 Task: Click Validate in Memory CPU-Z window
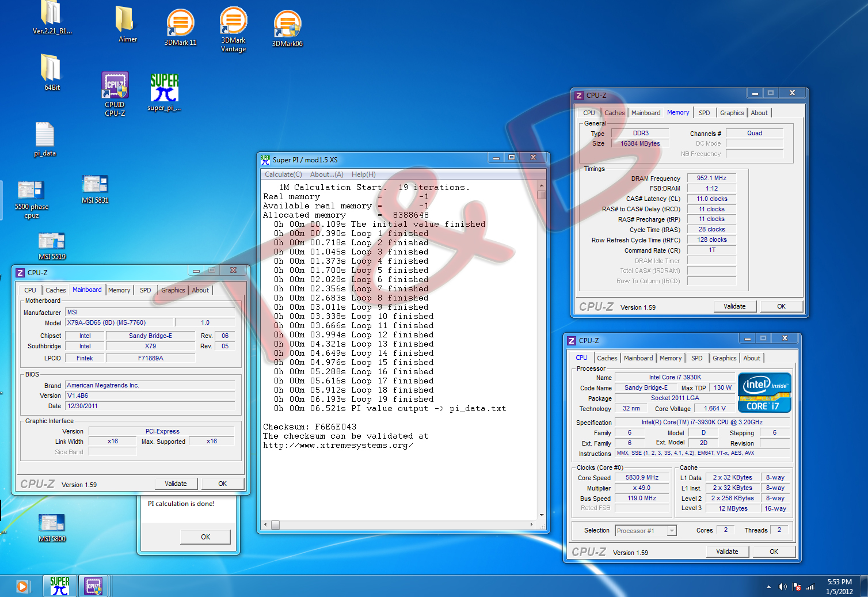(734, 306)
